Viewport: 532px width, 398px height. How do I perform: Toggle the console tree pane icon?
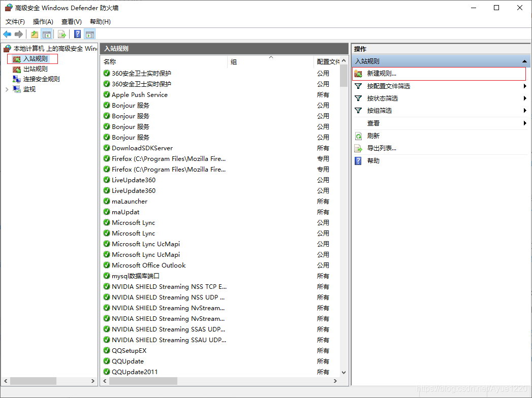47,35
